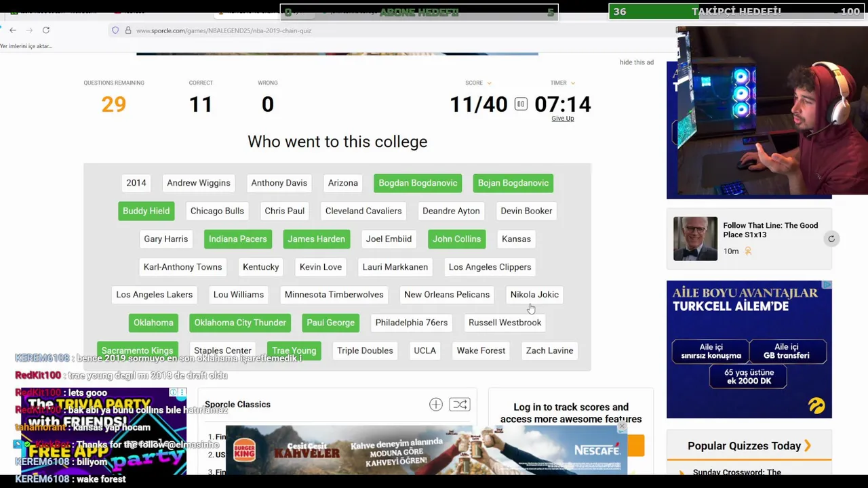Screen dimensions: 868x488
Task: Click the browser forward arrow
Action: [29, 30]
